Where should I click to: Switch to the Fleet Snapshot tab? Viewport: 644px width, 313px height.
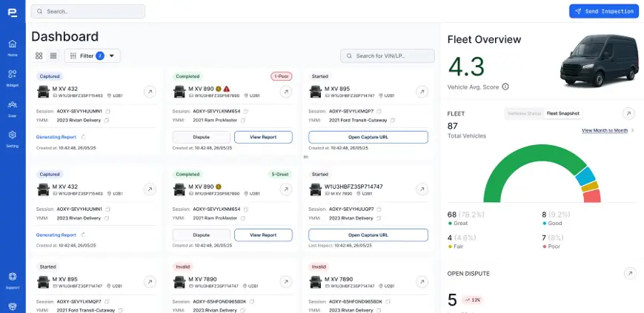562,114
